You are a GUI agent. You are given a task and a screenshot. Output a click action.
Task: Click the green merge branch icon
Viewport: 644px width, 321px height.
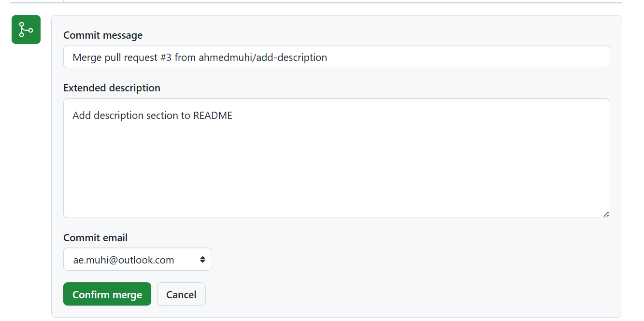tap(26, 29)
